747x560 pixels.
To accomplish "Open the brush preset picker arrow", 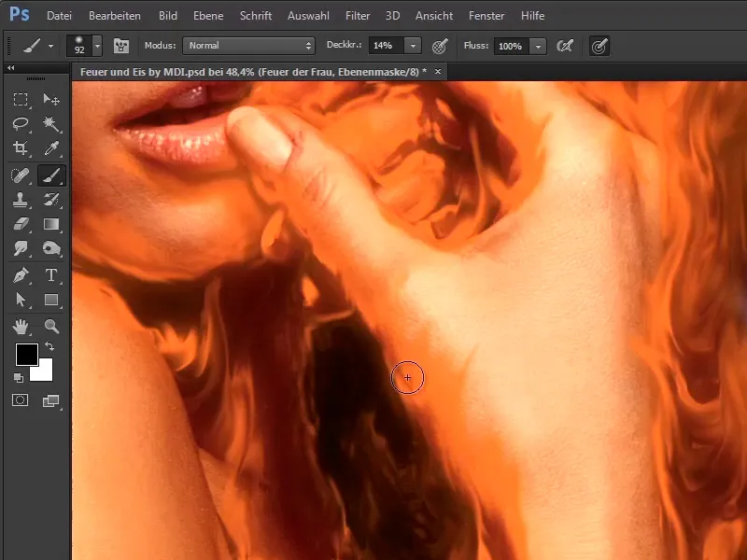I will click(x=98, y=46).
